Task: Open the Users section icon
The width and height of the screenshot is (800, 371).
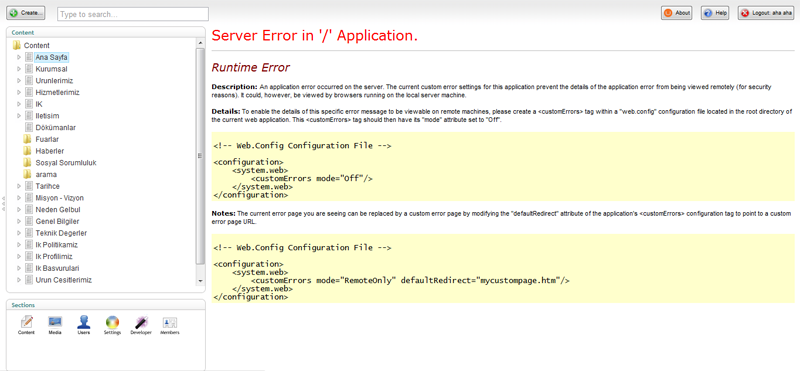Action: coord(84,325)
